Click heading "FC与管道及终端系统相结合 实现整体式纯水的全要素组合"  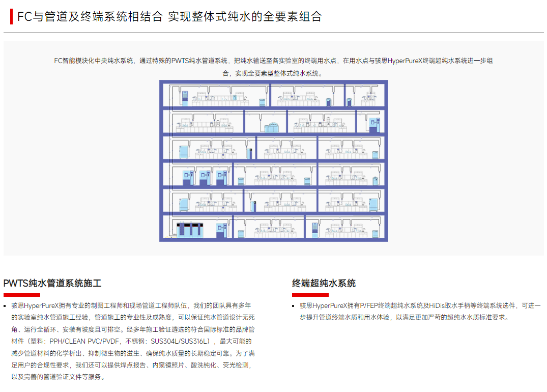pyautogui.click(x=169, y=16)
